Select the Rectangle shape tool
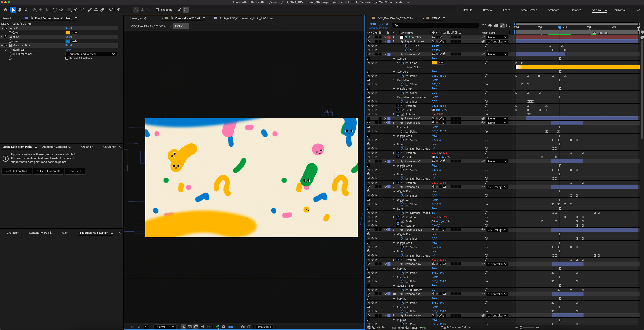The height and width of the screenshot is (330, 644). pos(69,10)
